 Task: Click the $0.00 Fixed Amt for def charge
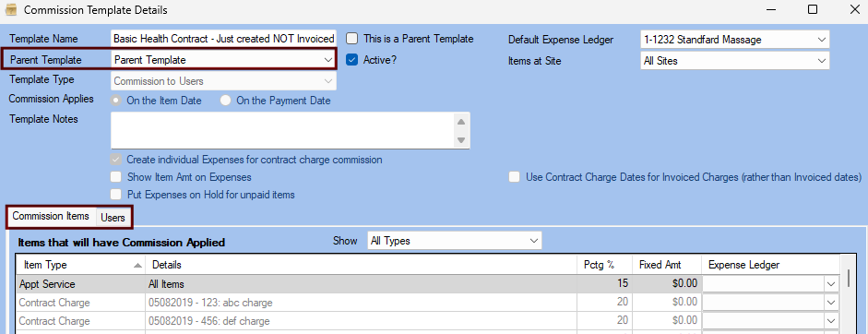coord(667,321)
